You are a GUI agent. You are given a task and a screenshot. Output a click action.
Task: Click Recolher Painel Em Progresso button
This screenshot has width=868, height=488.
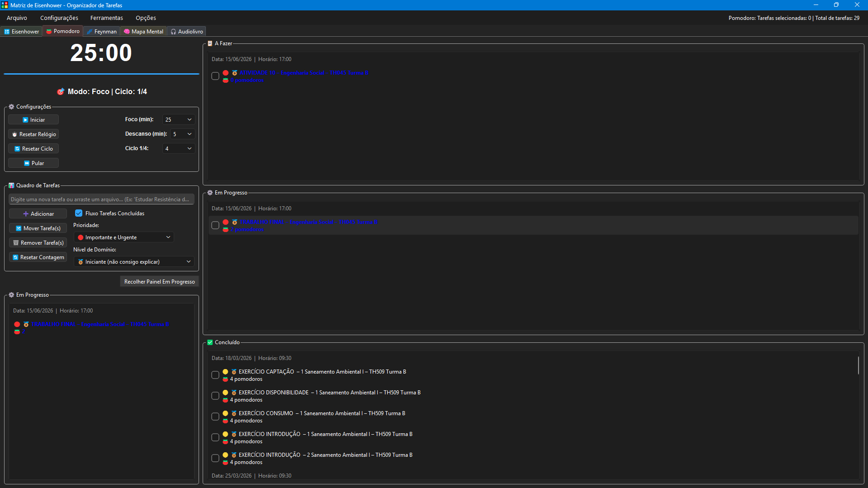pyautogui.click(x=159, y=282)
